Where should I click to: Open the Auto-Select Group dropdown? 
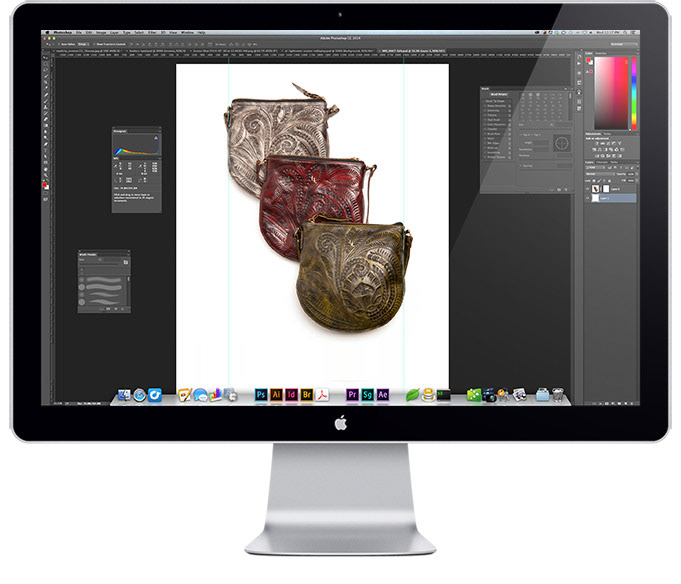tap(83, 44)
